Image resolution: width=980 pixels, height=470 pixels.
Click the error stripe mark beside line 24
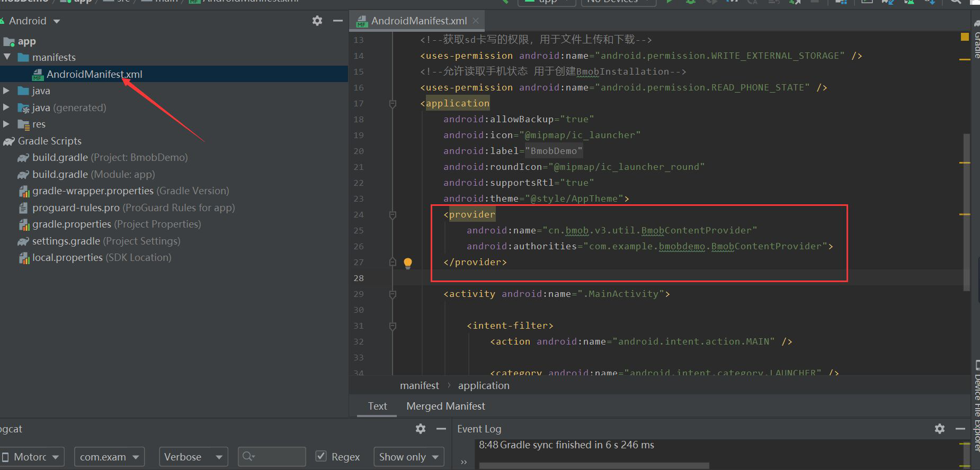point(965,214)
